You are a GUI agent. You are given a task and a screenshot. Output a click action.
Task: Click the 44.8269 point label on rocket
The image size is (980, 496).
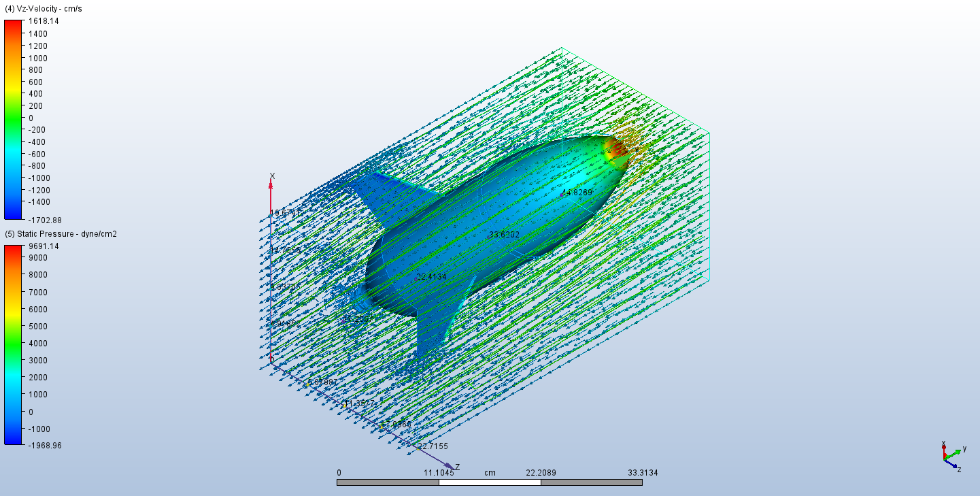[577, 193]
